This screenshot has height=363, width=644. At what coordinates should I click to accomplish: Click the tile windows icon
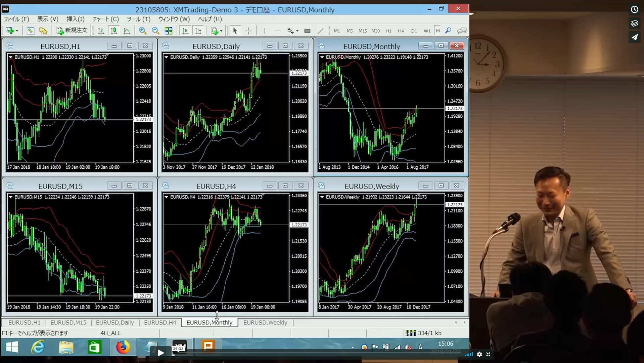pos(168,31)
